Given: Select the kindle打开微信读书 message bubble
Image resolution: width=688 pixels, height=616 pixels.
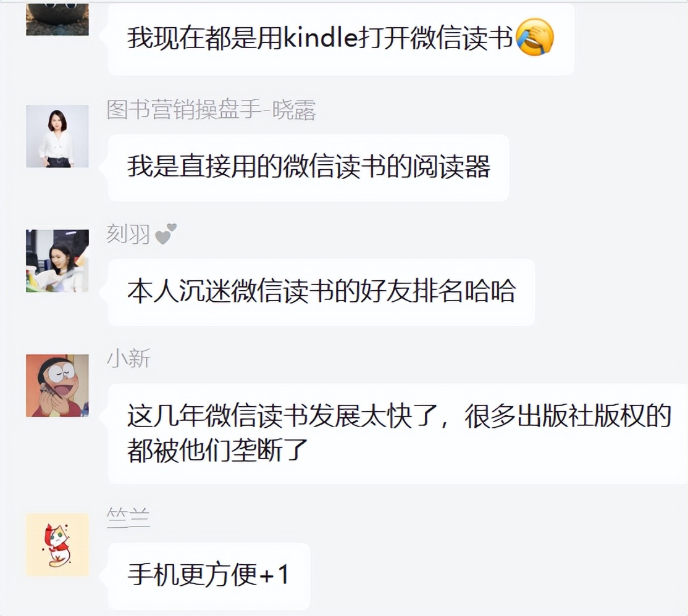Looking at the screenshot, I should pos(341,39).
